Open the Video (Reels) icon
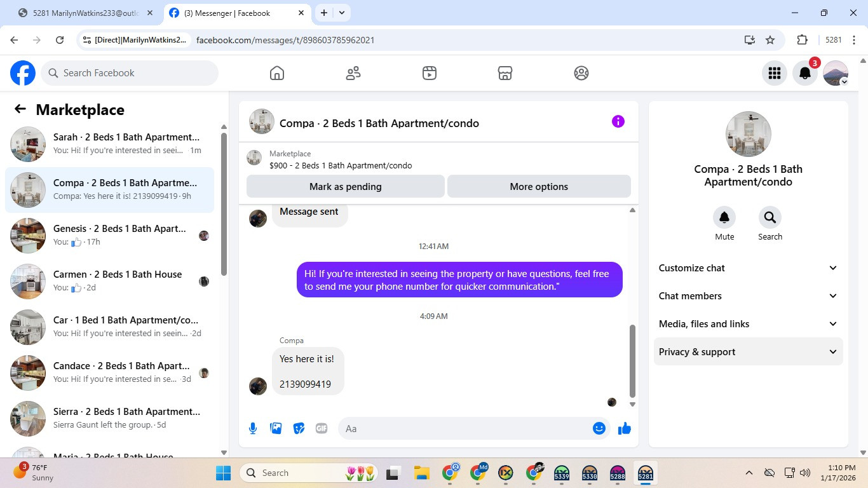 pyautogui.click(x=430, y=73)
